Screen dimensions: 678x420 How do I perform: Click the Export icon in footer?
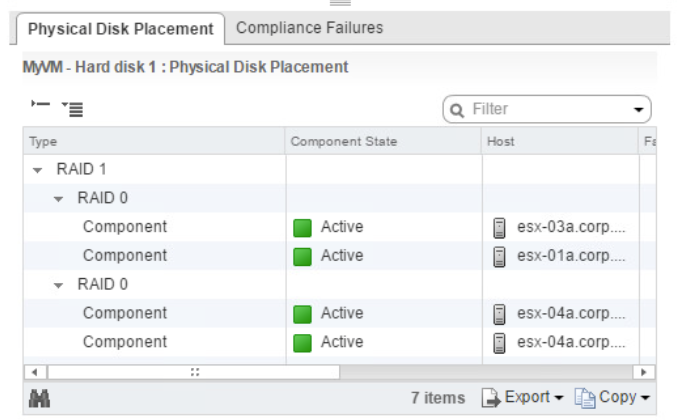click(491, 398)
